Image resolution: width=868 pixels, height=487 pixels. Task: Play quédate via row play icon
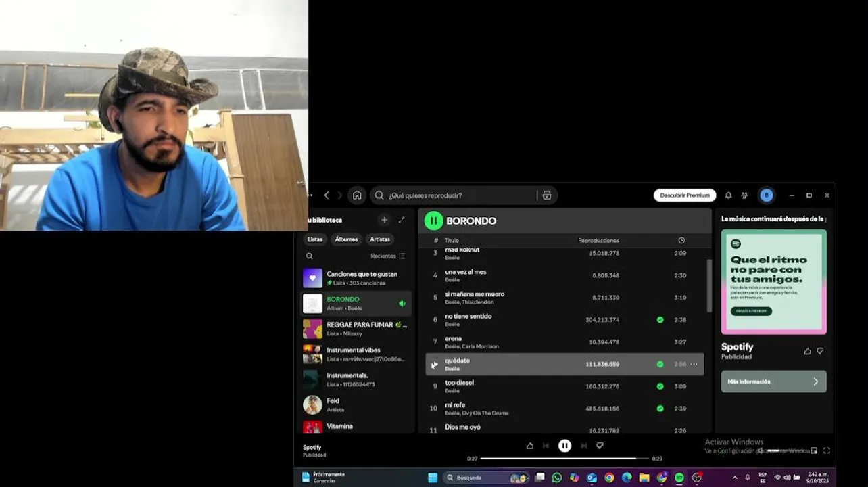tap(435, 365)
